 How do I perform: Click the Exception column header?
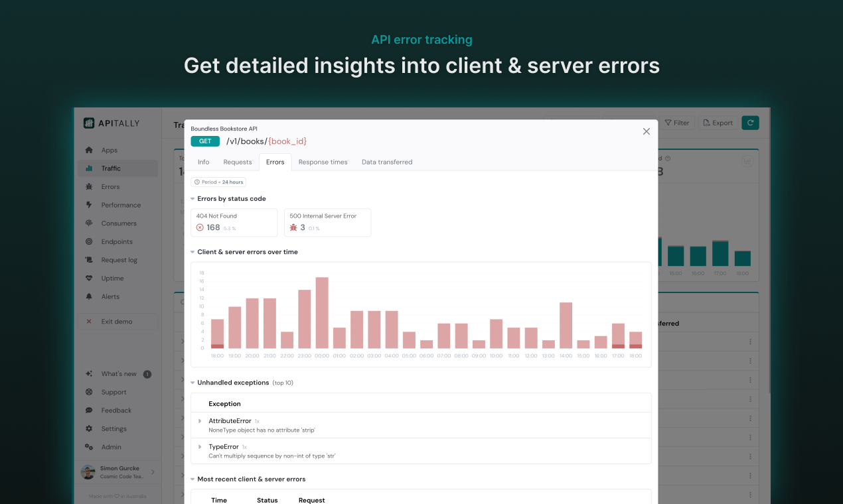[x=224, y=404]
